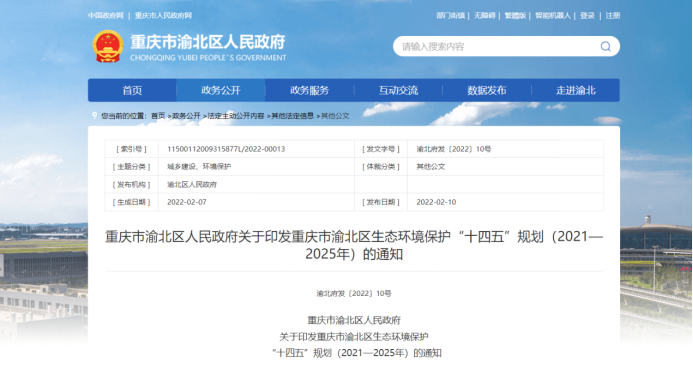The image size is (693, 367).
Task: Select topic value 城乡建设、环境保护
Action: point(199,167)
